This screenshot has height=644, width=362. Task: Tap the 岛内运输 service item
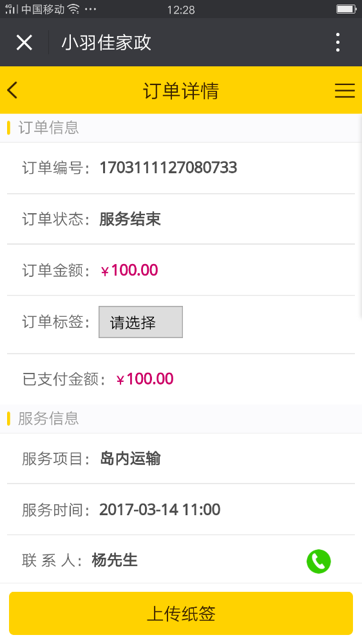coord(130,459)
